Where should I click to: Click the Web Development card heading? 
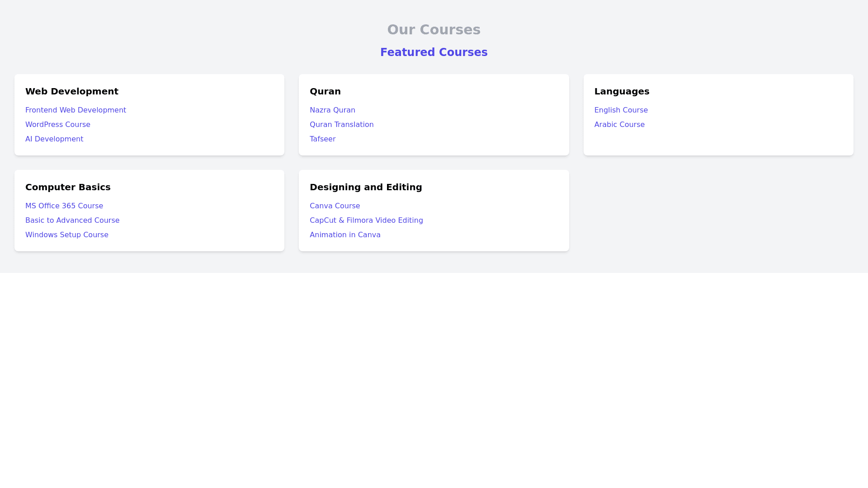(72, 91)
